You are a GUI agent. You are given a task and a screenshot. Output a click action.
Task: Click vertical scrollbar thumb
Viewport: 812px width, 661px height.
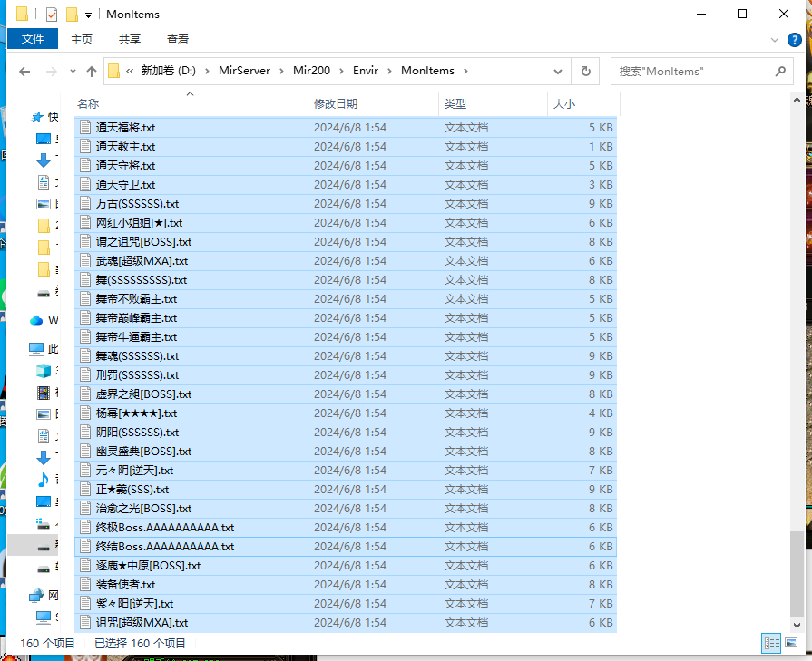coord(797,574)
